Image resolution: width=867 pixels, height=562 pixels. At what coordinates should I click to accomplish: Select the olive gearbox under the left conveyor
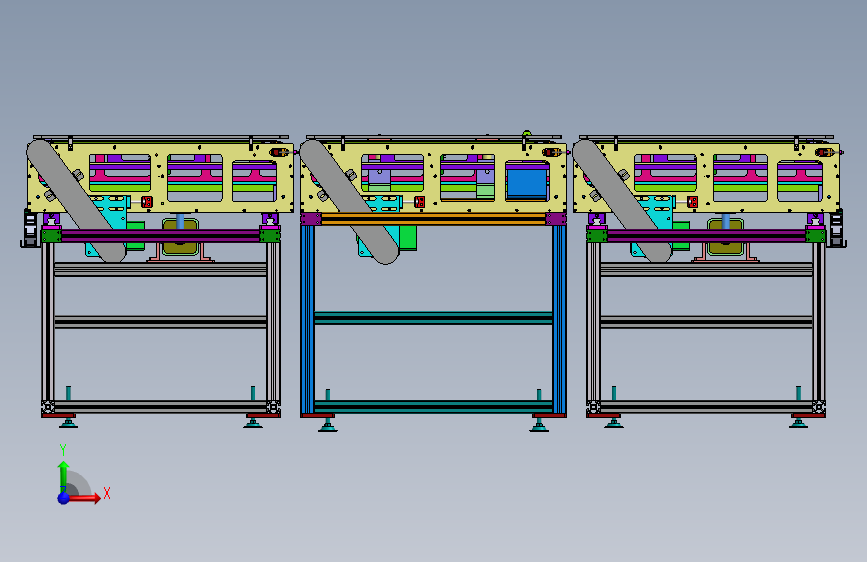[180, 238]
